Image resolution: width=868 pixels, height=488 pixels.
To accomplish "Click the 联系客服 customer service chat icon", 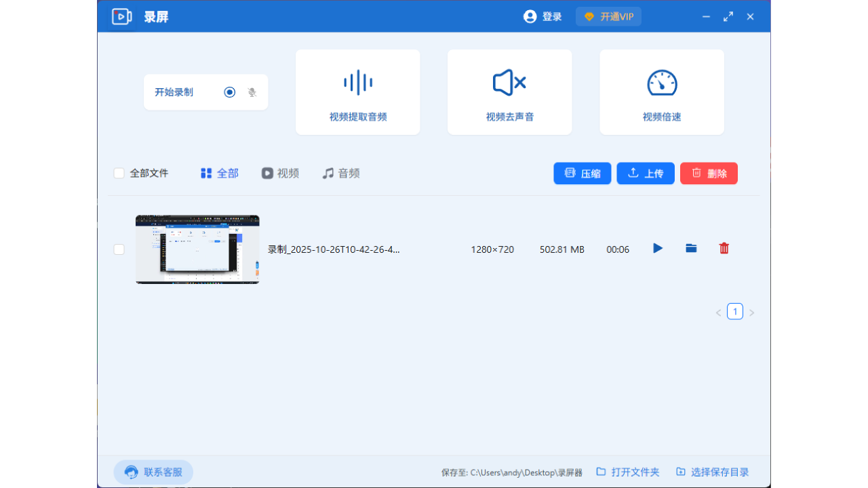I will point(131,472).
